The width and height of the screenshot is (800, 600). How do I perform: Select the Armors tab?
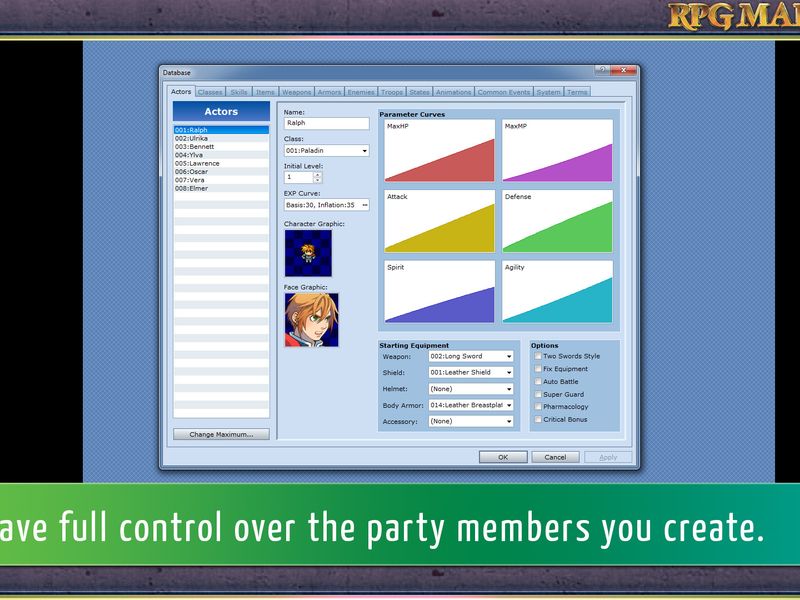pyautogui.click(x=329, y=92)
